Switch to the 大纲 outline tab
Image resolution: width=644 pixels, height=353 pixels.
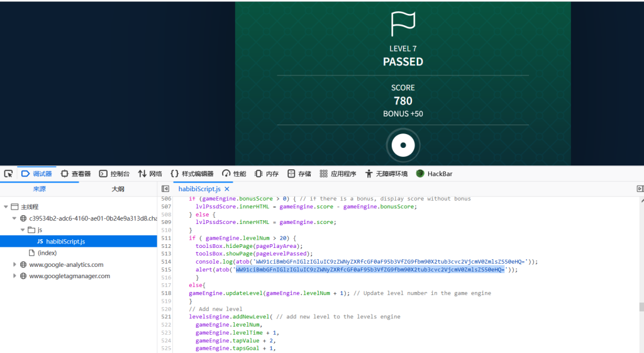tap(118, 189)
